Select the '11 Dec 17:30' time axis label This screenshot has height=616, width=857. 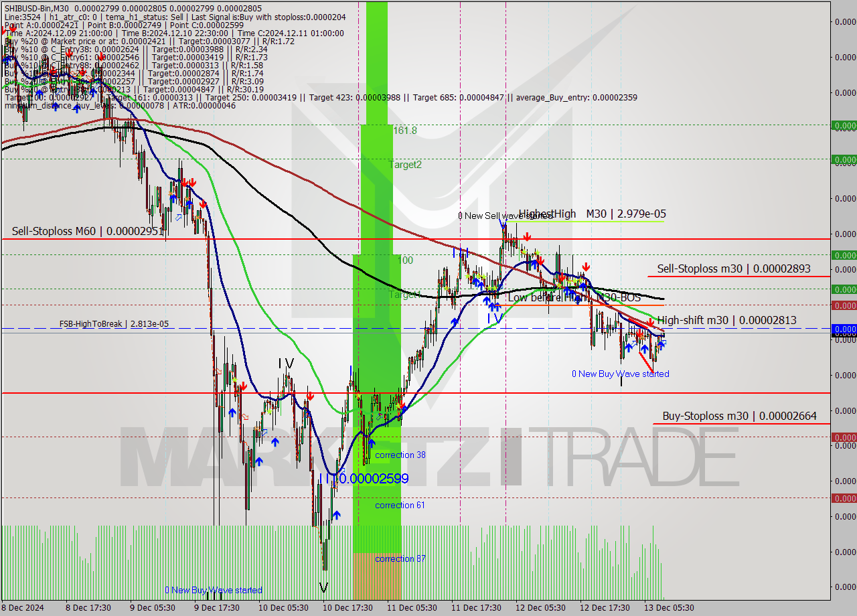(x=477, y=608)
